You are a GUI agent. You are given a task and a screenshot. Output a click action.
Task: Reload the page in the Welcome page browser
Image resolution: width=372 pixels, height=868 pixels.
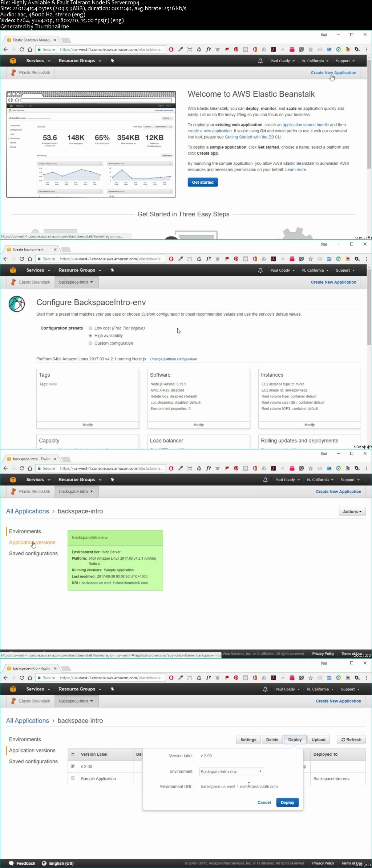click(22, 49)
